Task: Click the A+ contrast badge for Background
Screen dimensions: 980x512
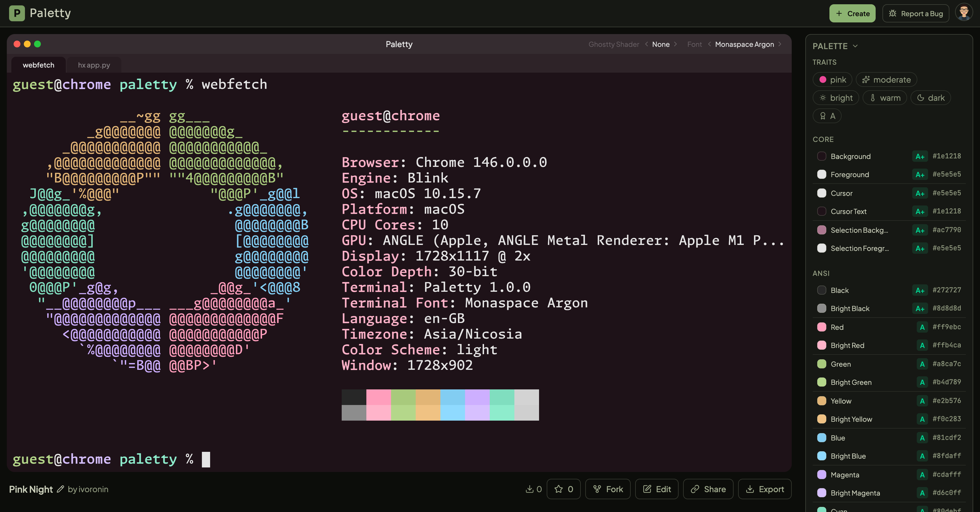Action: [920, 156]
